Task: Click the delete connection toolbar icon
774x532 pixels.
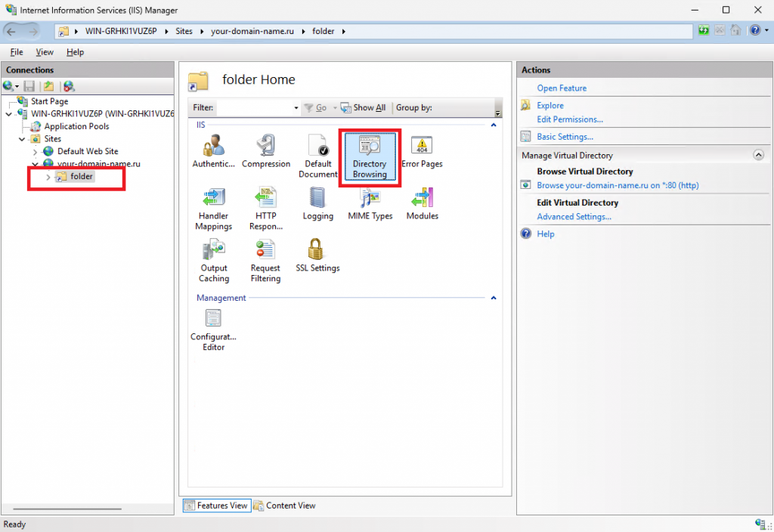Action: [x=69, y=86]
